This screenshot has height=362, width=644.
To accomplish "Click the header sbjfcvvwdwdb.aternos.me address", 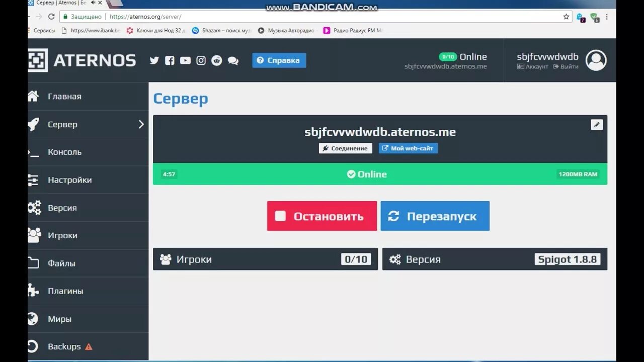I will pyautogui.click(x=446, y=66).
